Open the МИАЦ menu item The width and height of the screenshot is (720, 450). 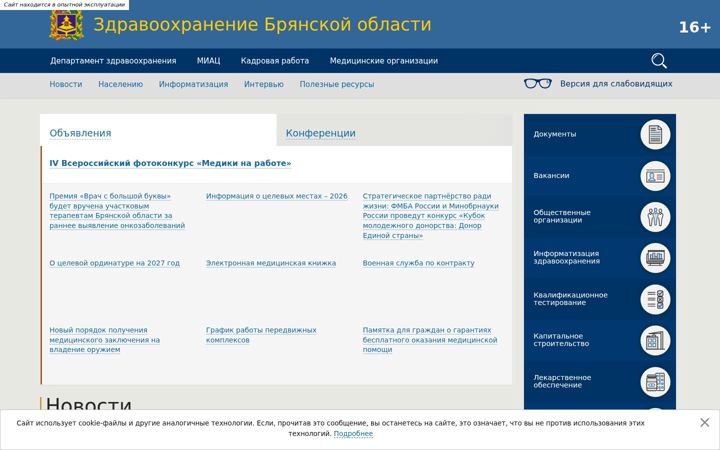[x=208, y=61]
